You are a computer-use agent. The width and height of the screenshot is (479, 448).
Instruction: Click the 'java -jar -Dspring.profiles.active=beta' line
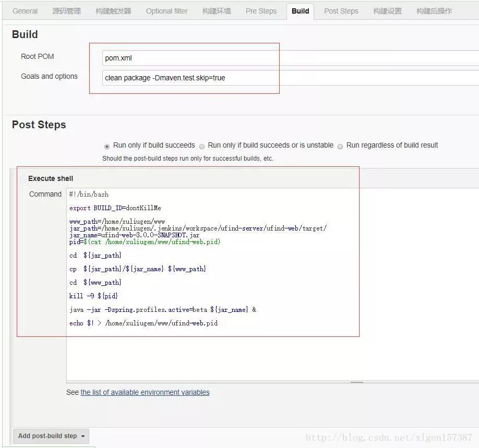tap(163, 310)
